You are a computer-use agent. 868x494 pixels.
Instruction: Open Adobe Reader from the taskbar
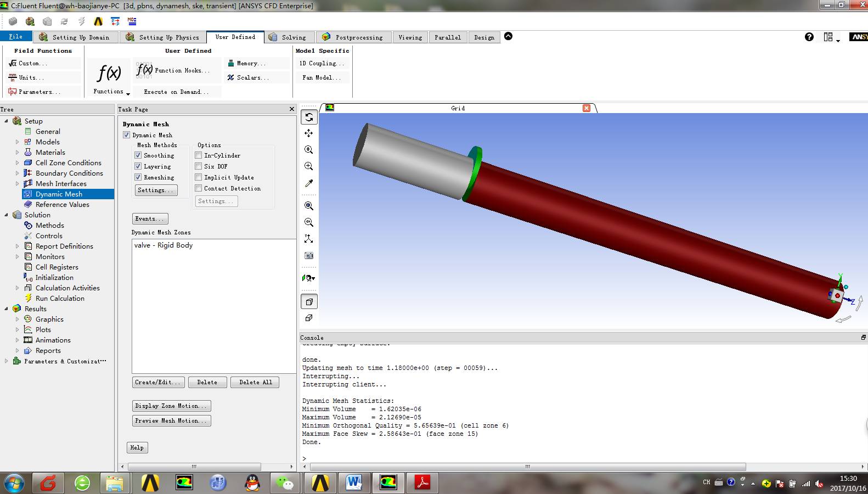[x=423, y=483]
